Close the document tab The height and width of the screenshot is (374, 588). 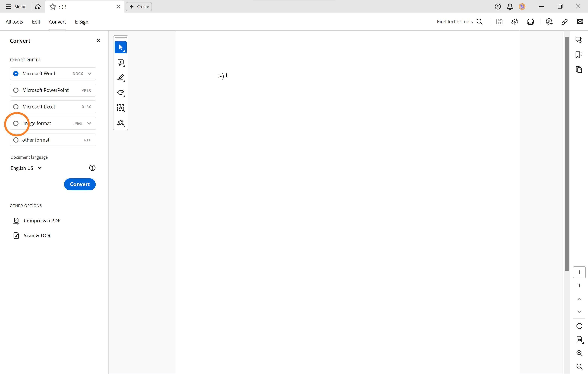[118, 7]
